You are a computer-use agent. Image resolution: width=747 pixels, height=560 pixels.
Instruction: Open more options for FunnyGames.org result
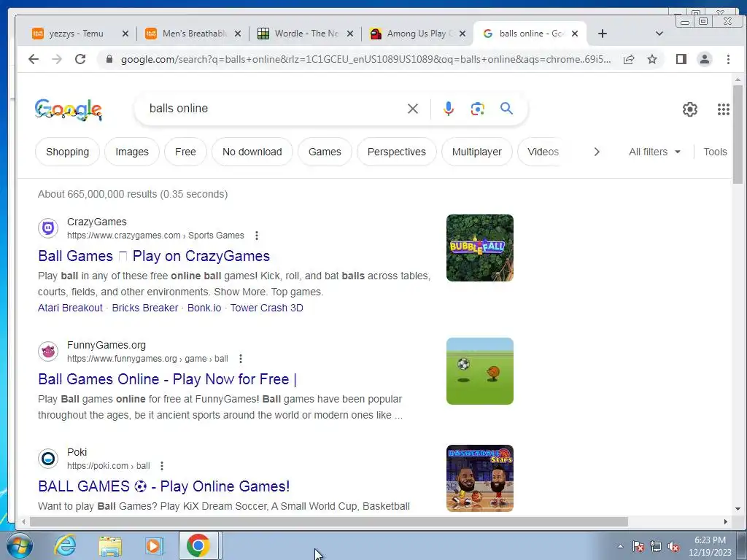(x=241, y=359)
